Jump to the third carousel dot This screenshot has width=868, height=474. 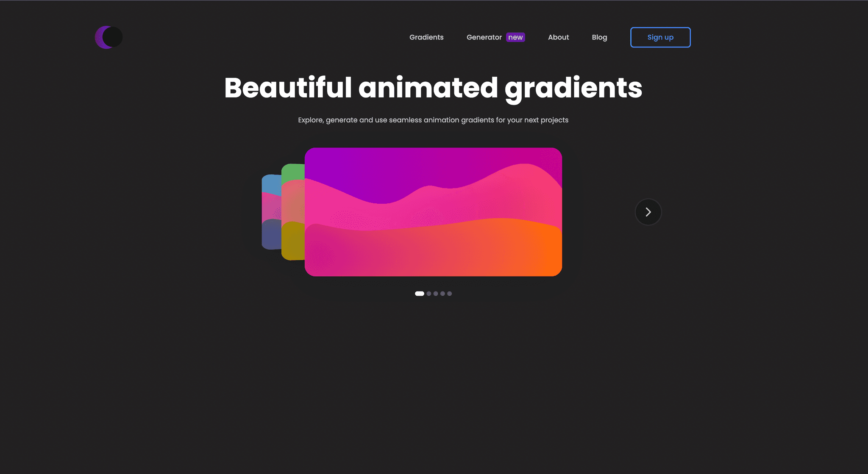coord(436,294)
